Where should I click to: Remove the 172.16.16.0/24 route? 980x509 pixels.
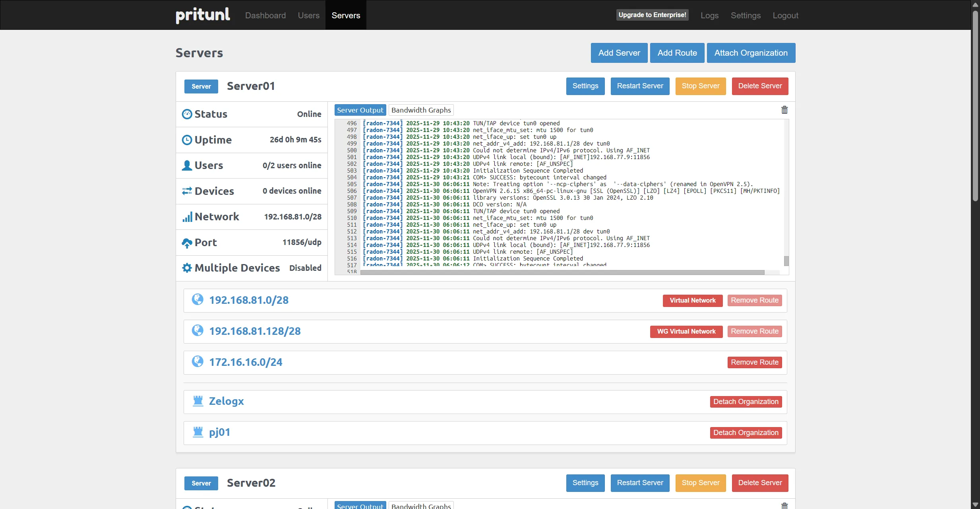pos(754,362)
